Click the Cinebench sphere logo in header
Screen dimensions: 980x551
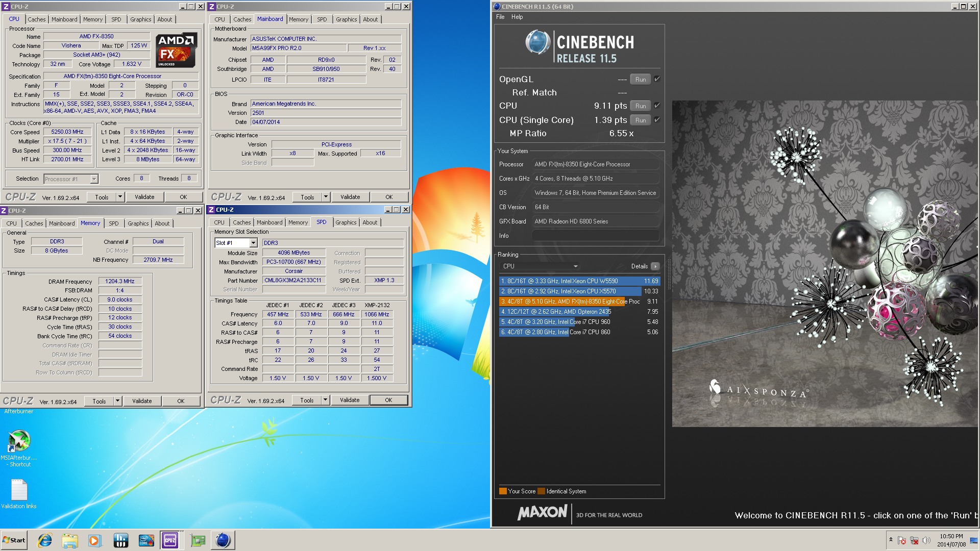[x=537, y=43]
